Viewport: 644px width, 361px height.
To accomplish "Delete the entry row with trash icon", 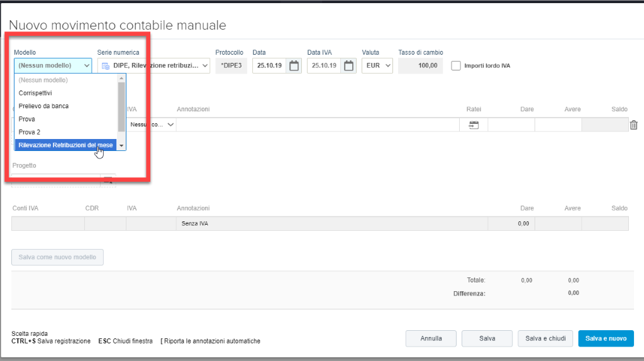I will click(x=634, y=125).
